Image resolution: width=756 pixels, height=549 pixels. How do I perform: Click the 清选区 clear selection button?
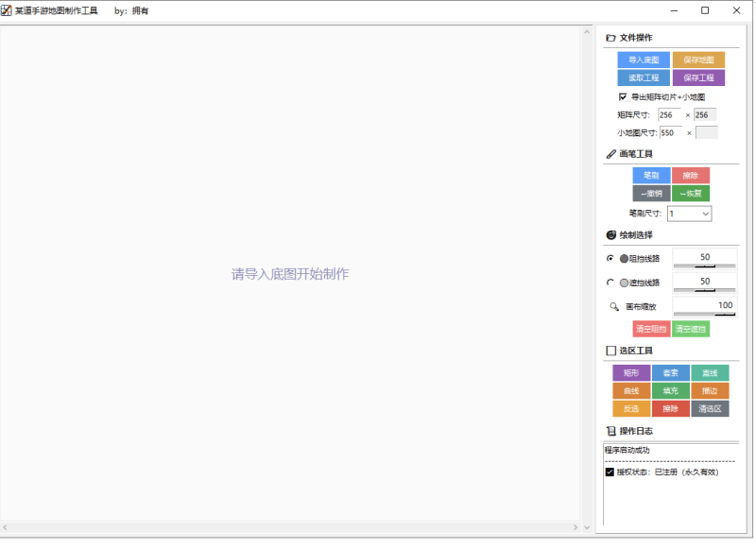[710, 409]
